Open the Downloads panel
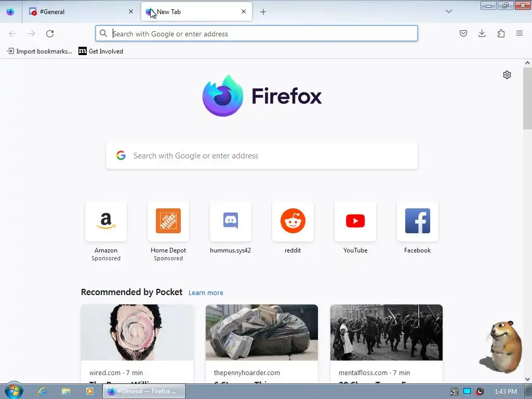532x399 pixels. [x=482, y=33]
